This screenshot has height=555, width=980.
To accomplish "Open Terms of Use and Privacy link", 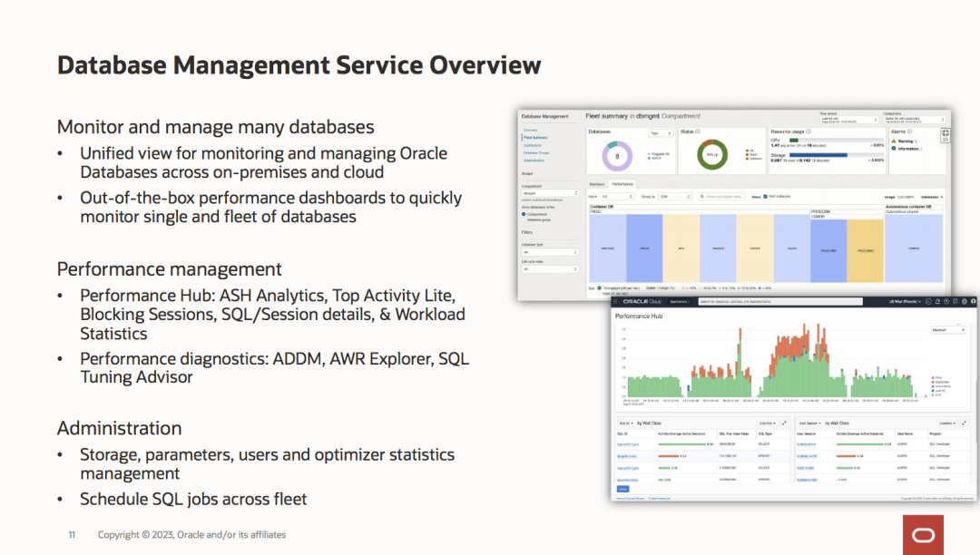I will 630,498.
